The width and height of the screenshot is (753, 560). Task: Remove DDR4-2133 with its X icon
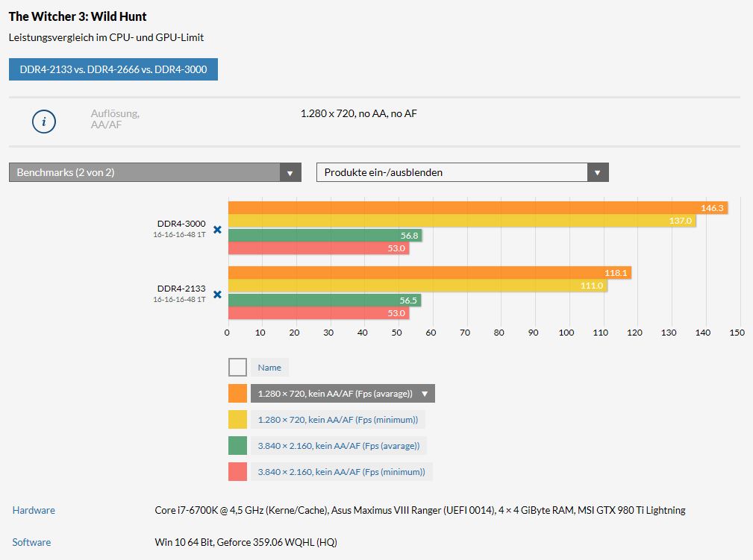(218, 294)
